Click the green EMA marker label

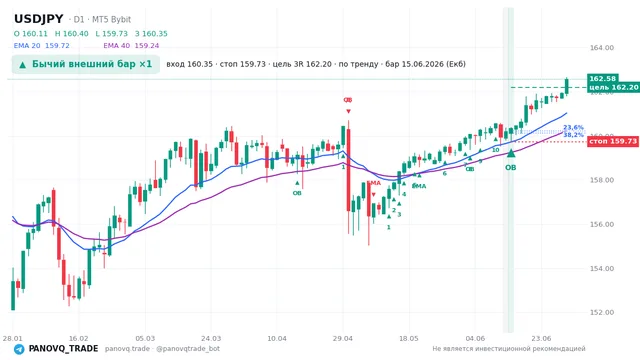point(419,186)
